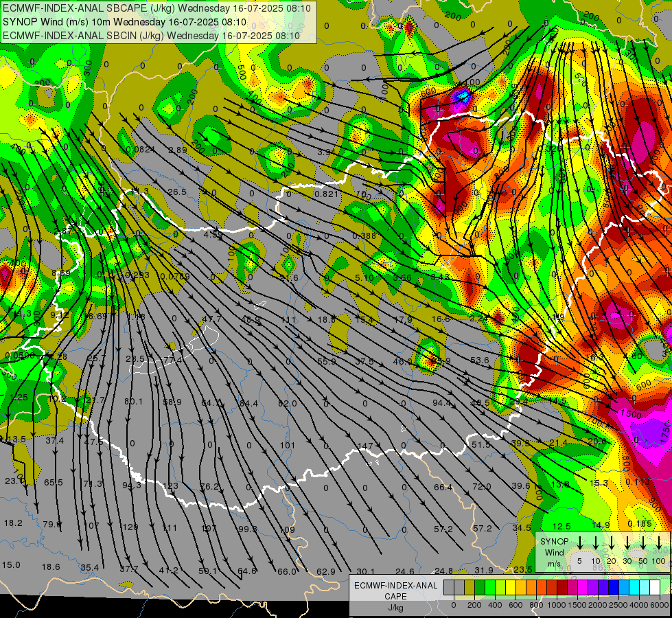Screen dimensions: 672x618
Task: Select the dark green CAPE legend swatch
Action: 480,588
